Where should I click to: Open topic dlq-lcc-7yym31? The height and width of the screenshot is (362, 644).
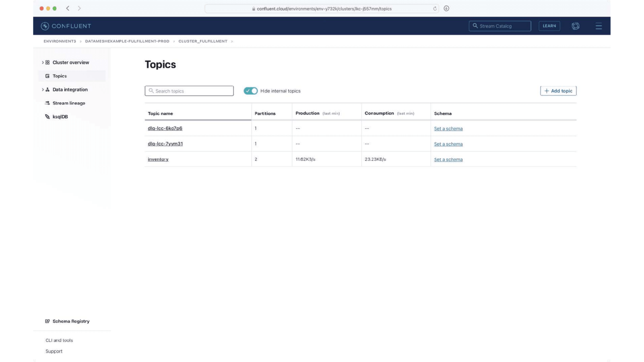coord(165,144)
